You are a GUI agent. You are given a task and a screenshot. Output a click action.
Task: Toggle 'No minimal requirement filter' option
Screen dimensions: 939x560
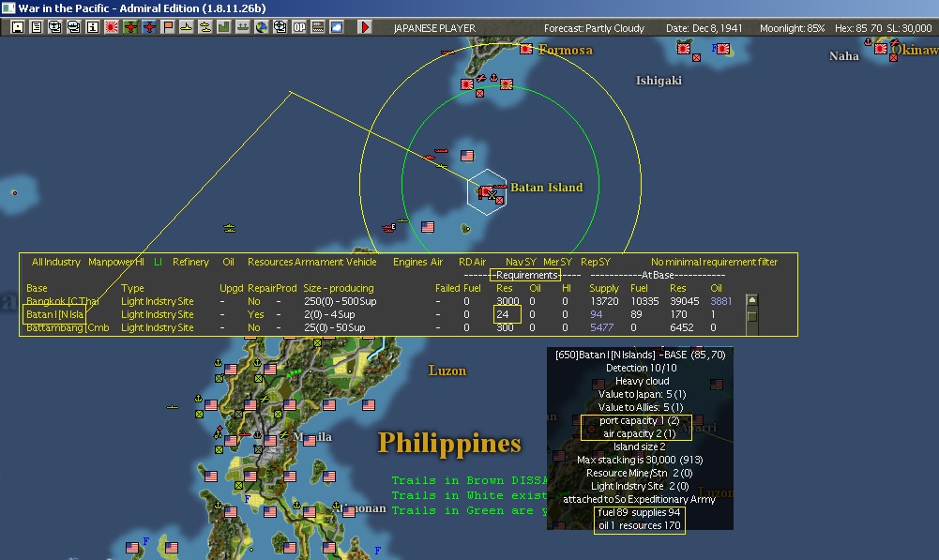[x=714, y=262]
